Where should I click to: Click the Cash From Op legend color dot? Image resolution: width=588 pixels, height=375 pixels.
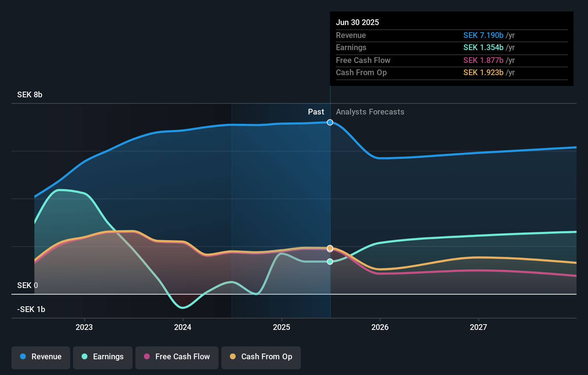click(x=233, y=357)
